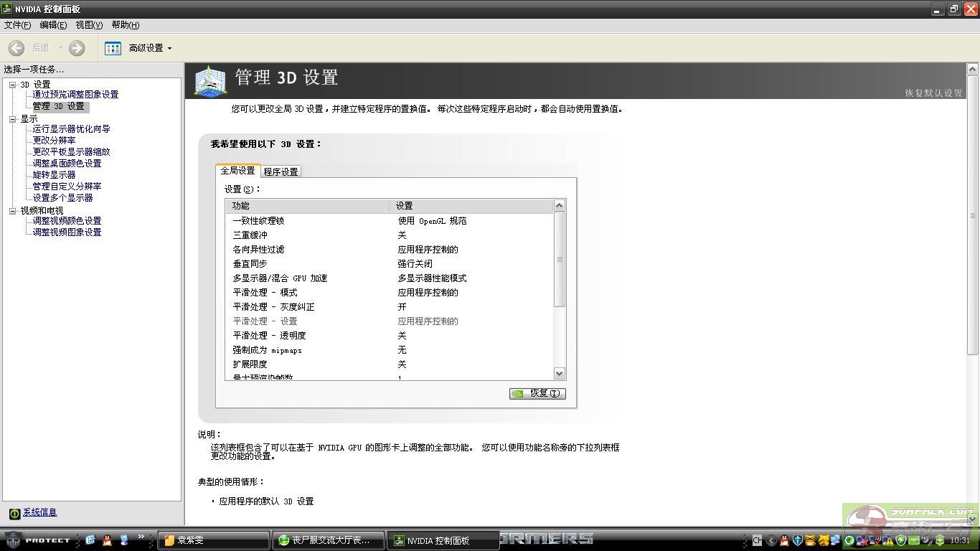Click the gray Forward arrow button

(77, 48)
